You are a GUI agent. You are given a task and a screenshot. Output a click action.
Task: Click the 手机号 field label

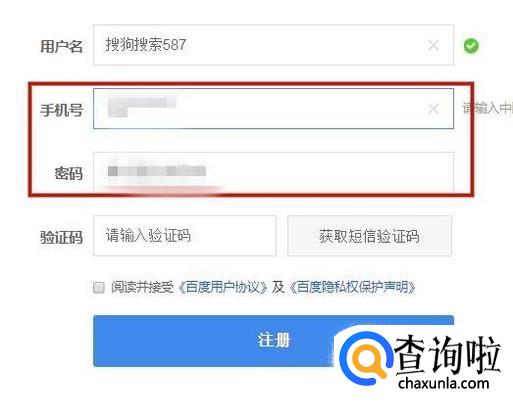click(x=61, y=110)
